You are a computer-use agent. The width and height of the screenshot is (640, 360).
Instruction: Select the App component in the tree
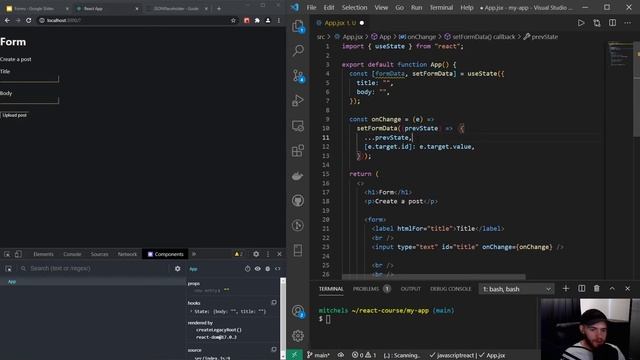coord(12,282)
